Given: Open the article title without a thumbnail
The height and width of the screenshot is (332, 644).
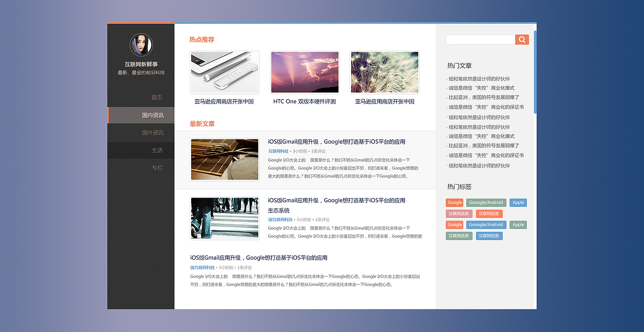Looking at the screenshot, I should pos(259,258).
